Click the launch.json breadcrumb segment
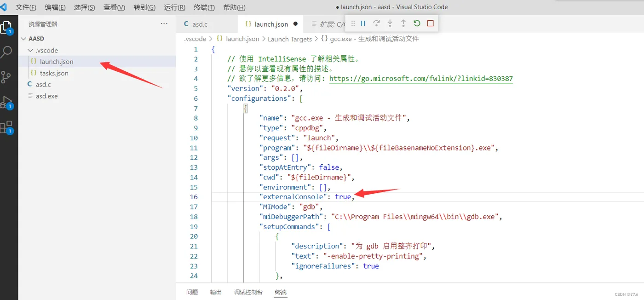Screen dimensions: 644x300 point(242,39)
